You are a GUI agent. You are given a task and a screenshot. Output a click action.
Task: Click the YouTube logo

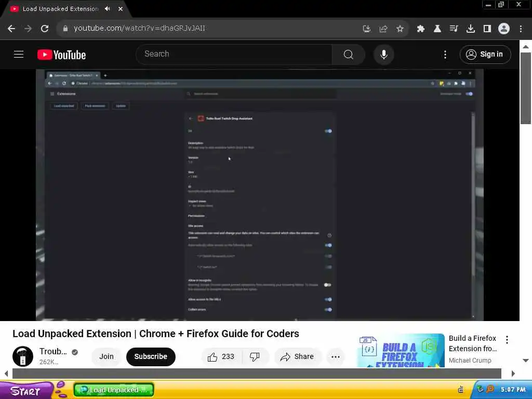[61, 55]
